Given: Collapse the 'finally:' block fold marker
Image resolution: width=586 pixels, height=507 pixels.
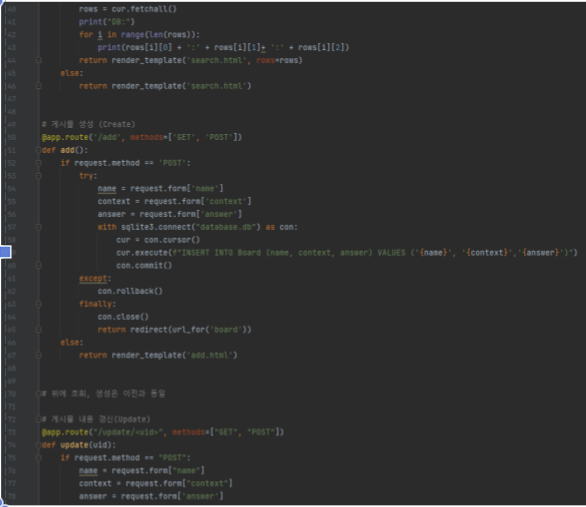Looking at the screenshot, I should pos(38,304).
